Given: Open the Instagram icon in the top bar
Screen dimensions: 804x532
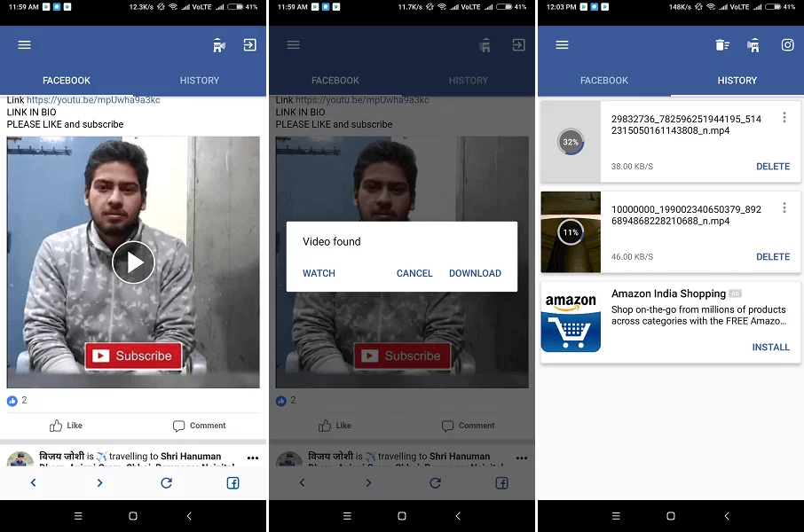Looking at the screenshot, I should (x=787, y=45).
